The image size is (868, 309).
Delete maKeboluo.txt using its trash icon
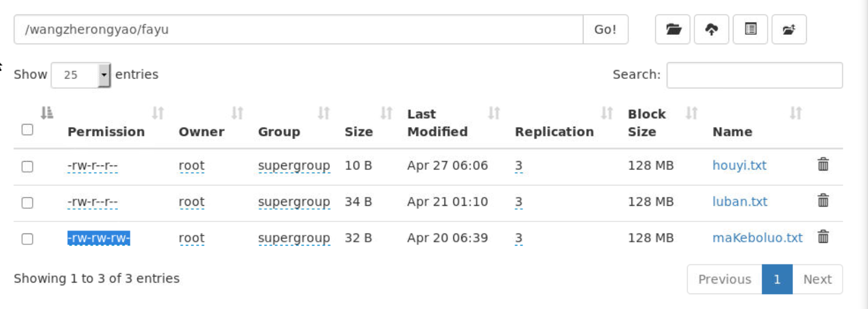coord(823,237)
